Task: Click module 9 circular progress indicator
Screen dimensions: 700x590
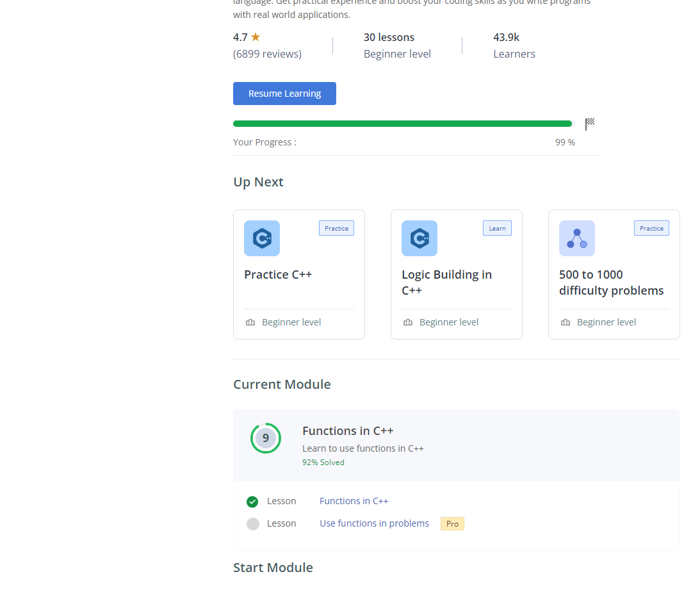Action: pos(266,438)
